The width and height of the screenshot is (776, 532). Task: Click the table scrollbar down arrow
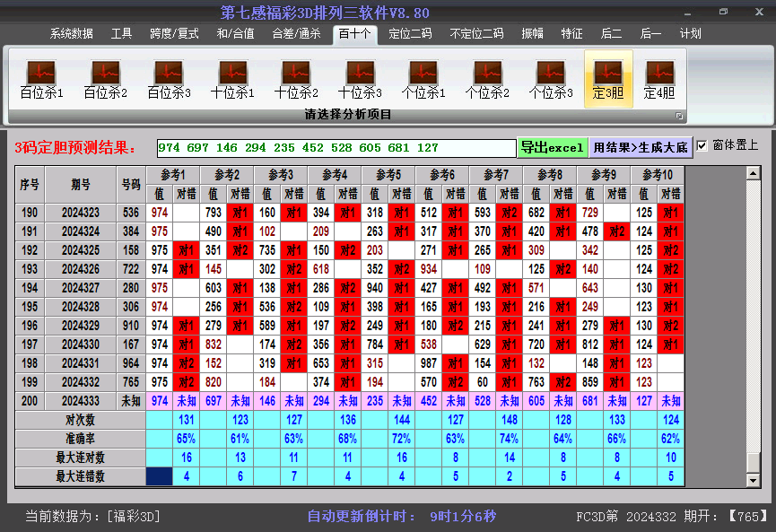(753, 479)
